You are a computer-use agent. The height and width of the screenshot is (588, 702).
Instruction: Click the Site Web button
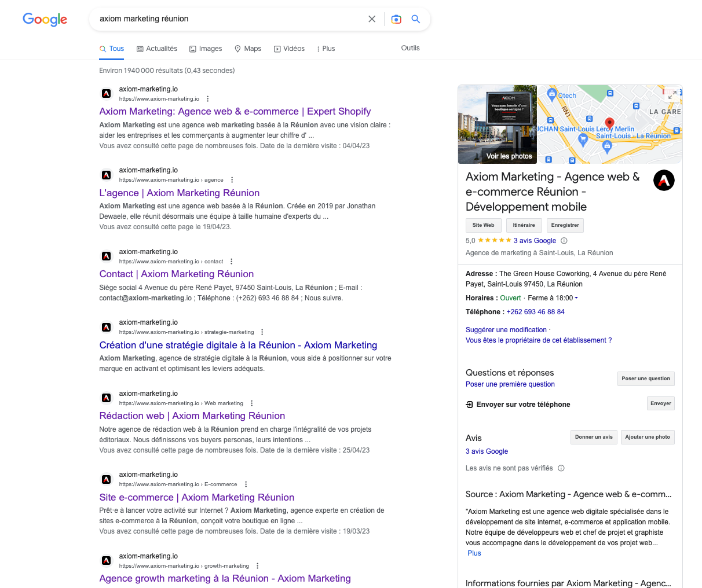coord(483,225)
